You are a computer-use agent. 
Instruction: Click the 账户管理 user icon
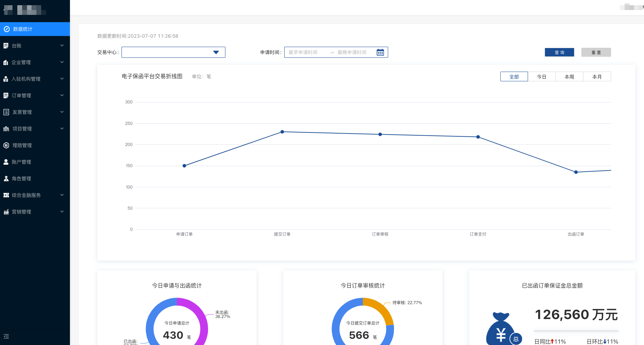(6, 162)
